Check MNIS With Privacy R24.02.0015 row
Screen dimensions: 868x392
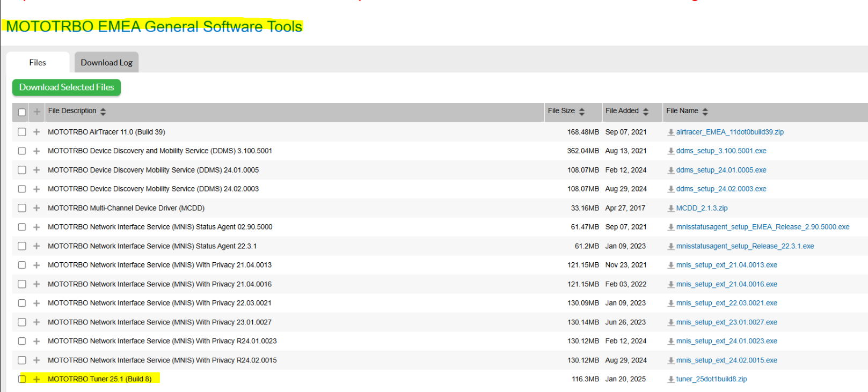(22, 360)
